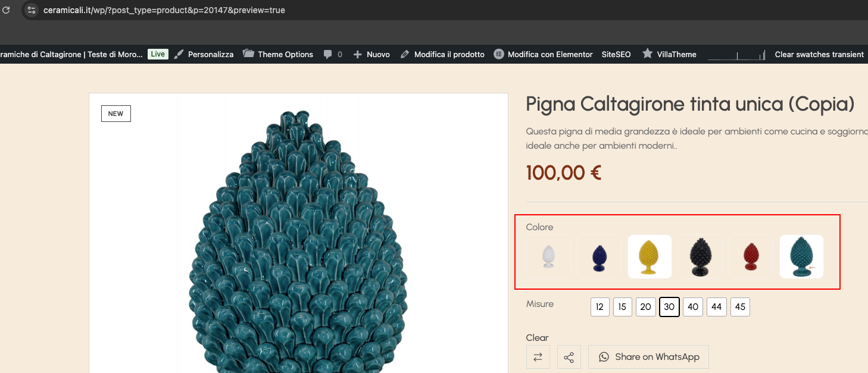Choose size 44 in Misure
The width and height of the screenshot is (868, 373).
pyautogui.click(x=717, y=307)
